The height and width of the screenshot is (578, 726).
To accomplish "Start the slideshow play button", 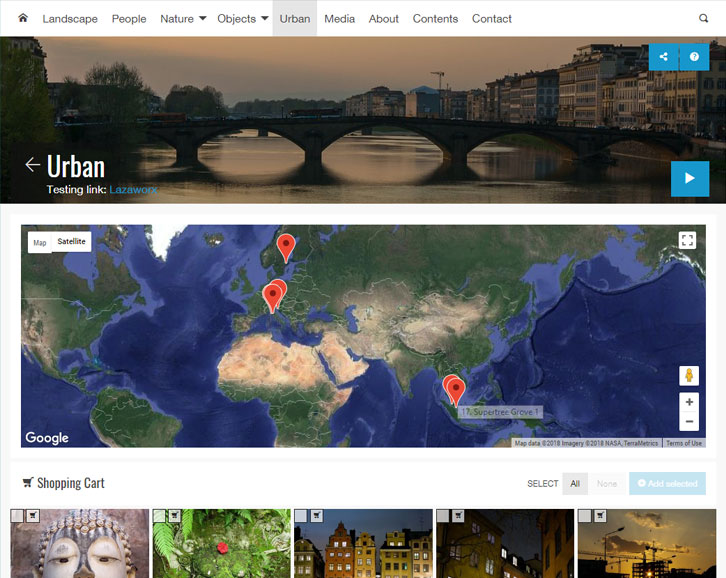I will coord(689,178).
